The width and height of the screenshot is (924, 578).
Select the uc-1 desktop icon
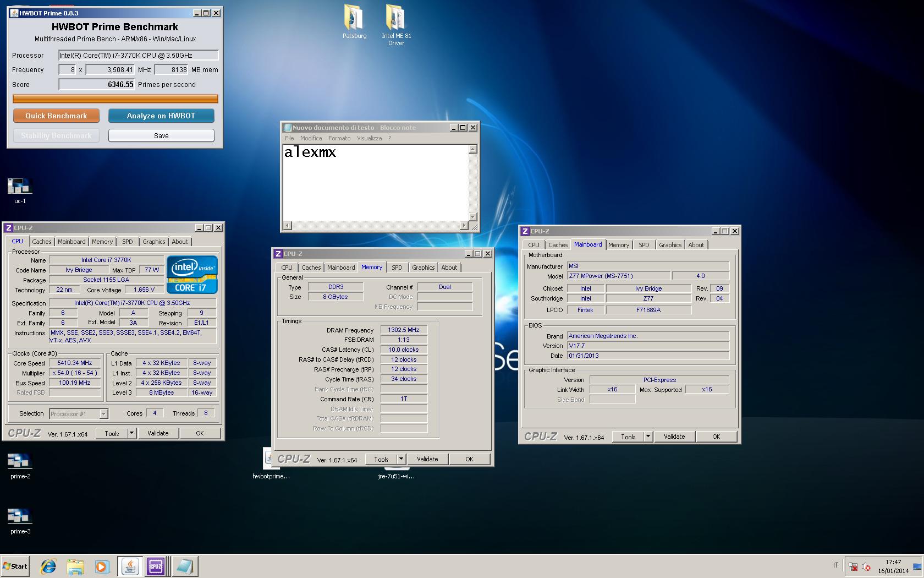point(20,191)
